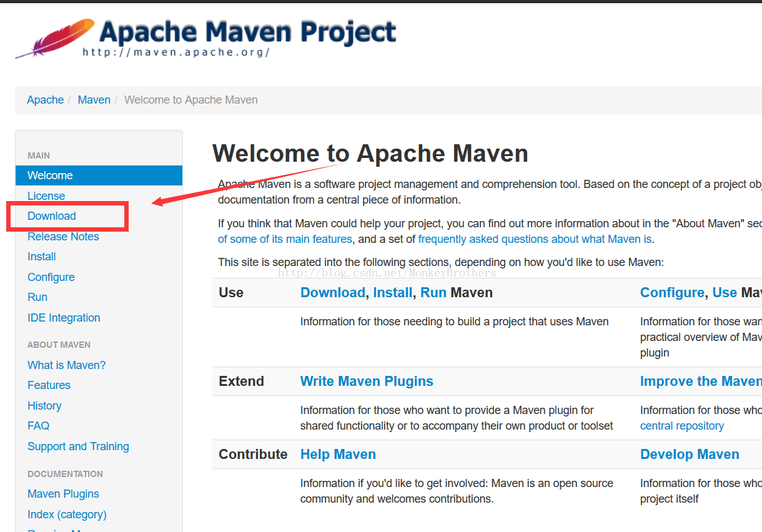Open Index (category) link
This screenshot has height=532, width=762.
click(x=67, y=515)
